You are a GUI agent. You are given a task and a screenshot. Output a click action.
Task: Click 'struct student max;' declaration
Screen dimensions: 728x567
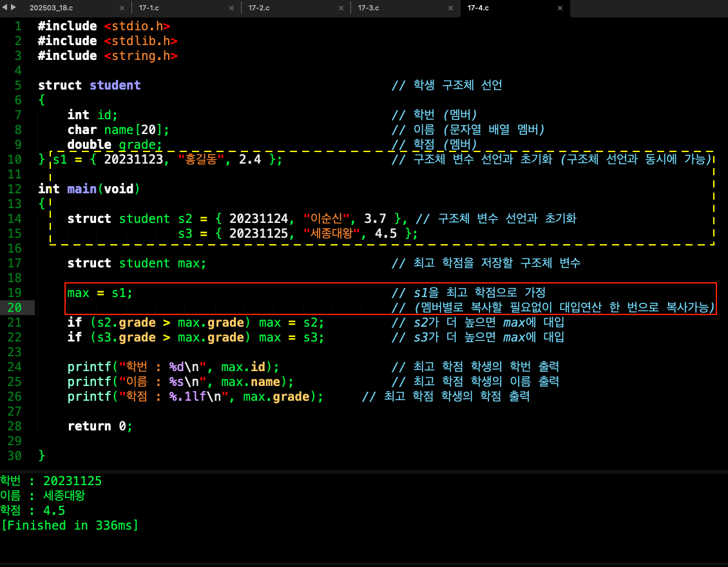(137, 264)
